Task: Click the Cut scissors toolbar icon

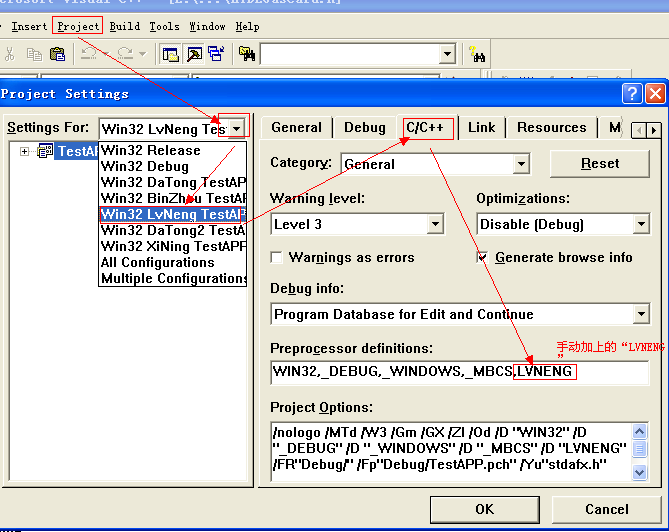Action: click(9, 55)
